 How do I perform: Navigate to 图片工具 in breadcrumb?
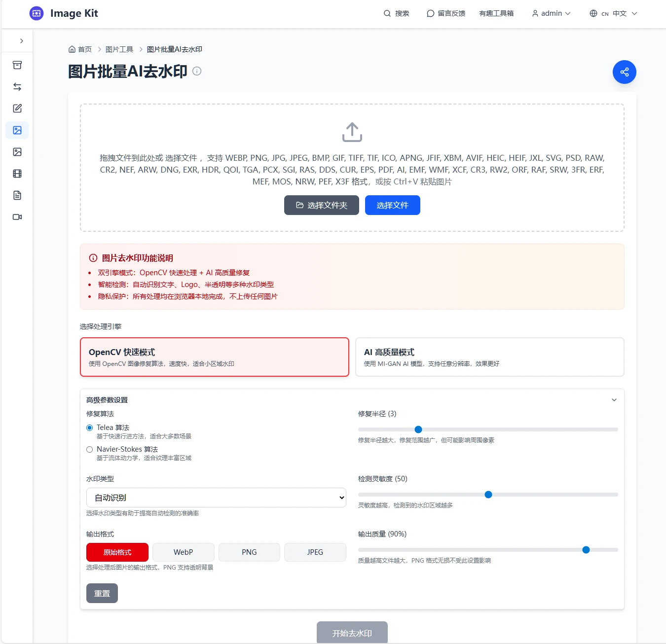(119, 49)
